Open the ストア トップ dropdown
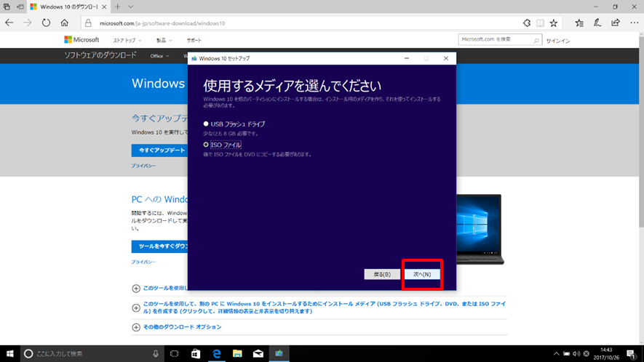 tap(127, 40)
